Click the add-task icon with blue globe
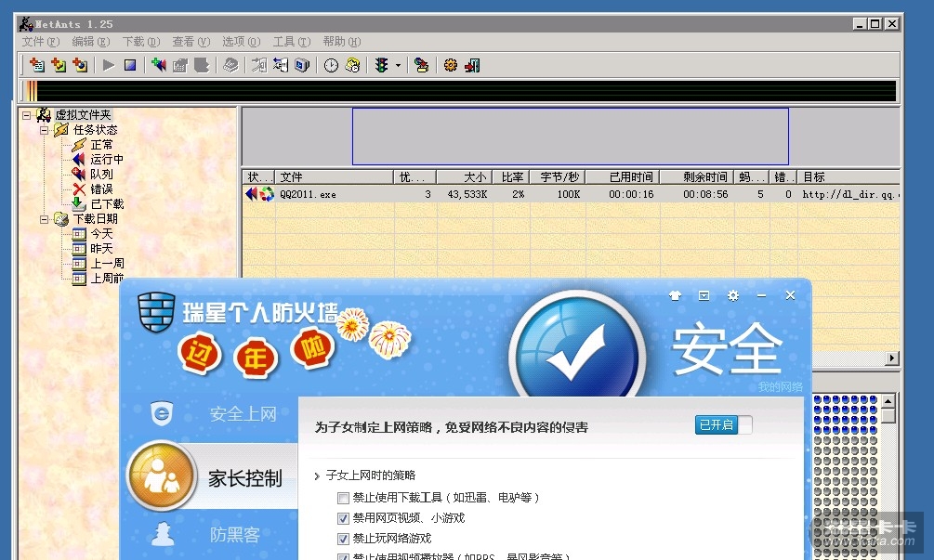Image resolution: width=934 pixels, height=560 pixels. 80,65
